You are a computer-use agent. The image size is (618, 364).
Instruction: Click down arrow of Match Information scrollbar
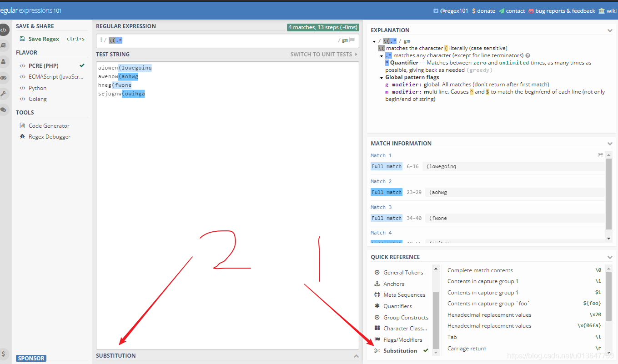click(x=608, y=238)
